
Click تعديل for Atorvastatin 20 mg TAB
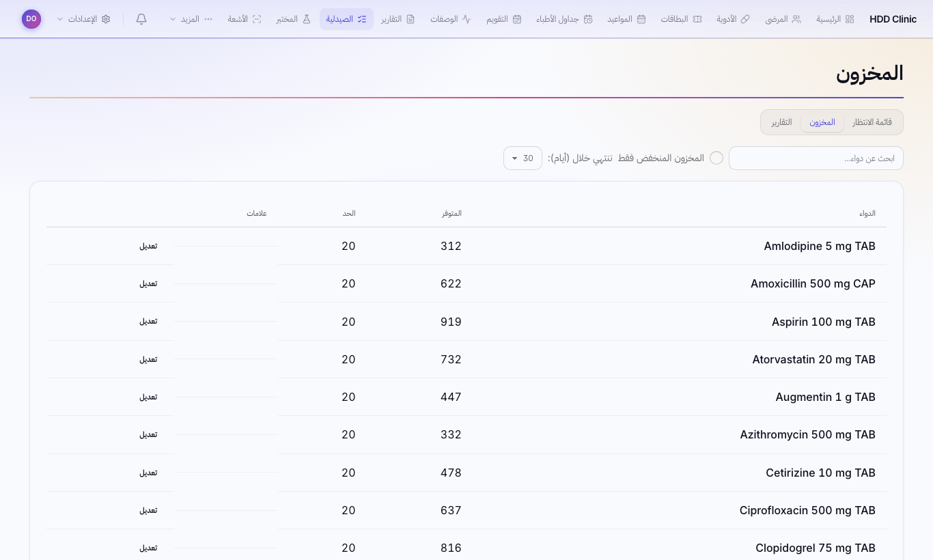click(x=149, y=359)
